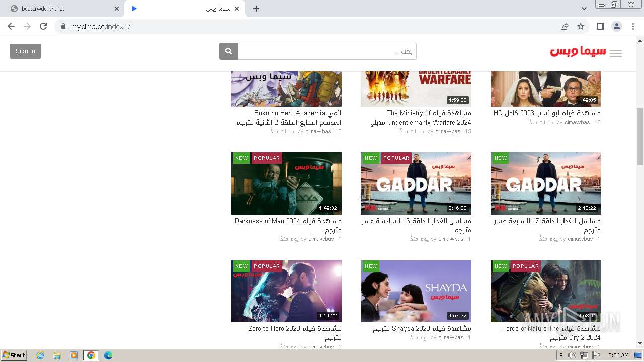Open Ministry of Ungentlemanly Warfare title link
The image size is (644, 362).
[x=421, y=118]
